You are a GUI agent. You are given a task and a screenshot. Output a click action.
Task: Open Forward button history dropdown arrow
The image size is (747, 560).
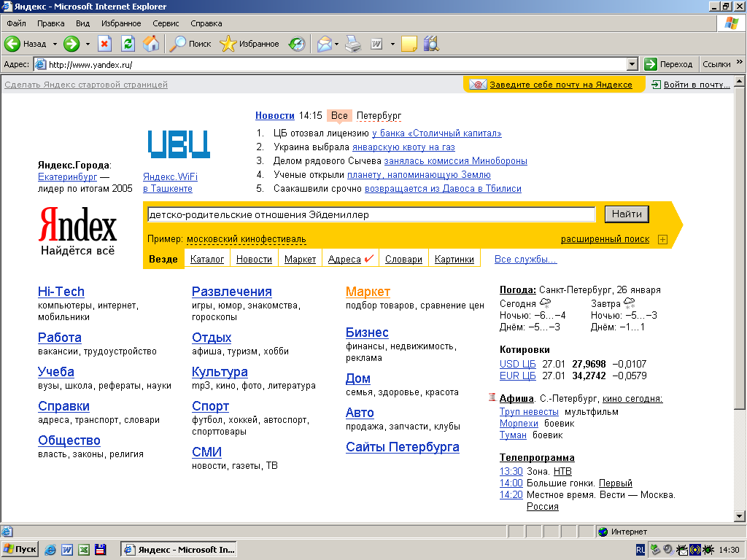click(x=88, y=44)
